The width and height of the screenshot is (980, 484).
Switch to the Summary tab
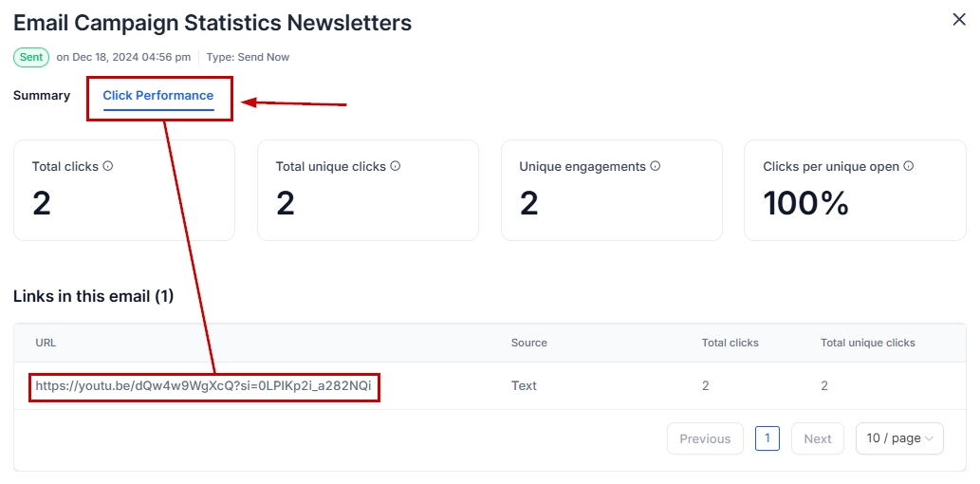pyautogui.click(x=42, y=96)
